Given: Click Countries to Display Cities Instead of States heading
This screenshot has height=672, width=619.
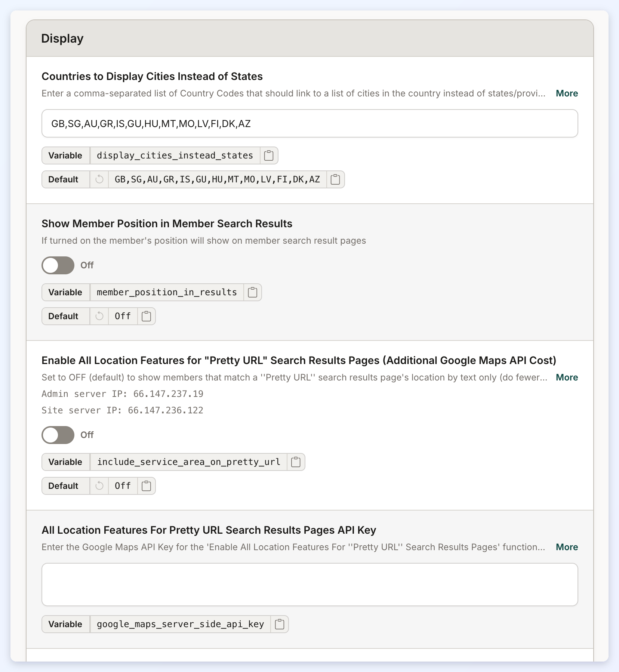Looking at the screenshot, I should [x=152, y=76].
